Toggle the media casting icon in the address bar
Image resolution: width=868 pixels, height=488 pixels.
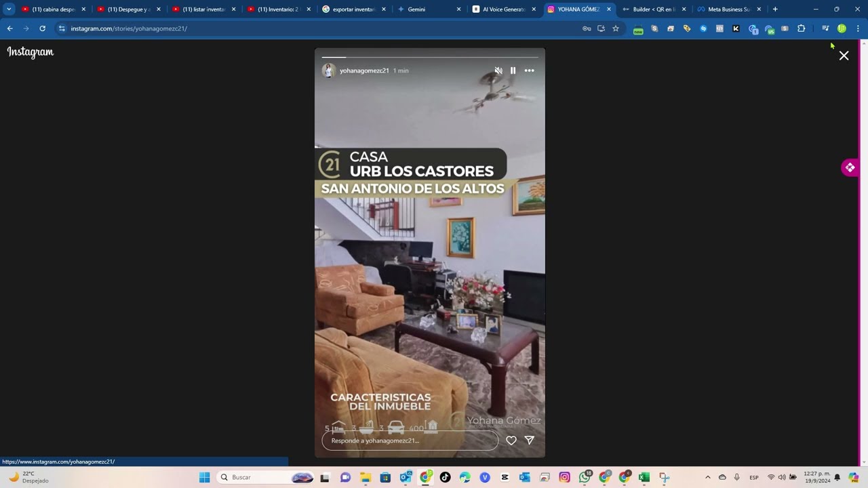click(x=601, y=28)
